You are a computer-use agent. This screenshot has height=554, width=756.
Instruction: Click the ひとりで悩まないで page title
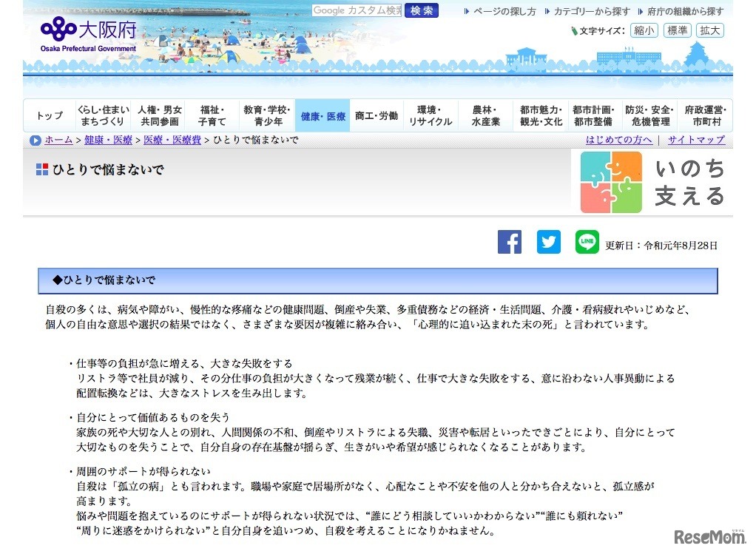click(108, 169)
